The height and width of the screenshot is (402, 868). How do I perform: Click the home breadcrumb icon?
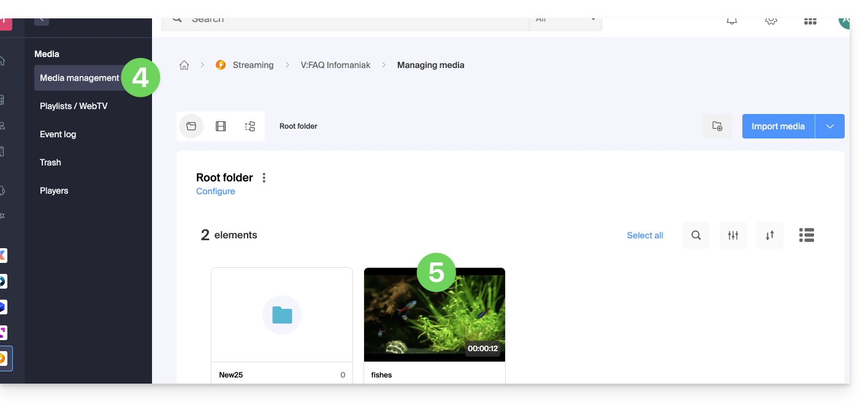184,65
